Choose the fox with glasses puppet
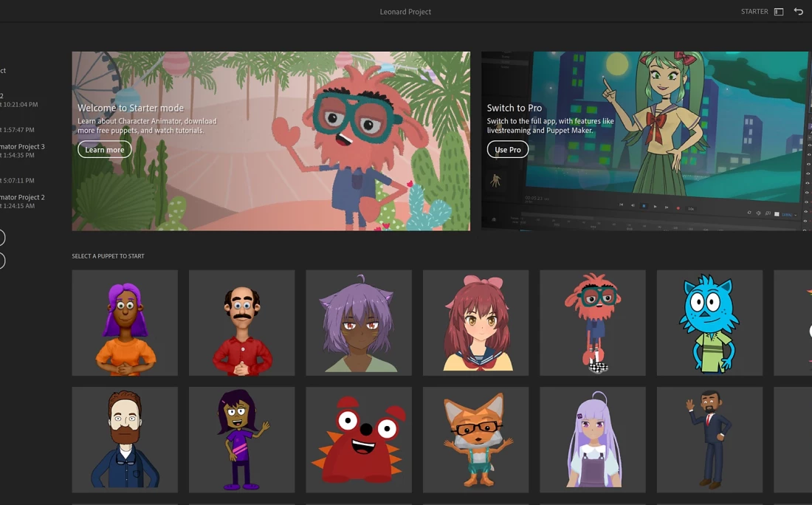The image size is (812, 505). point(475,439)
